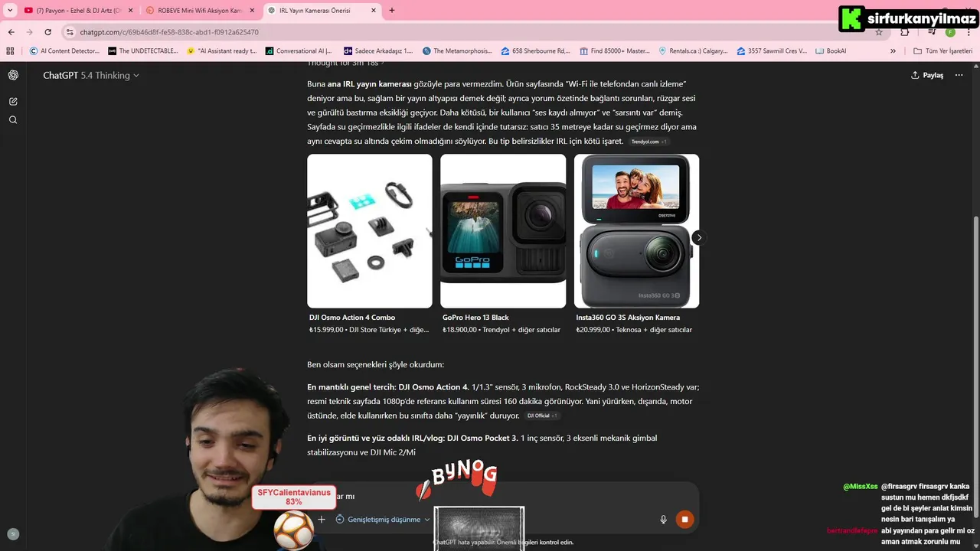This screenshot has width=980, height=551.
Task: Open the GoPro Hero 13 Black image
Action: pyautogui.click(x=503, y=231)
